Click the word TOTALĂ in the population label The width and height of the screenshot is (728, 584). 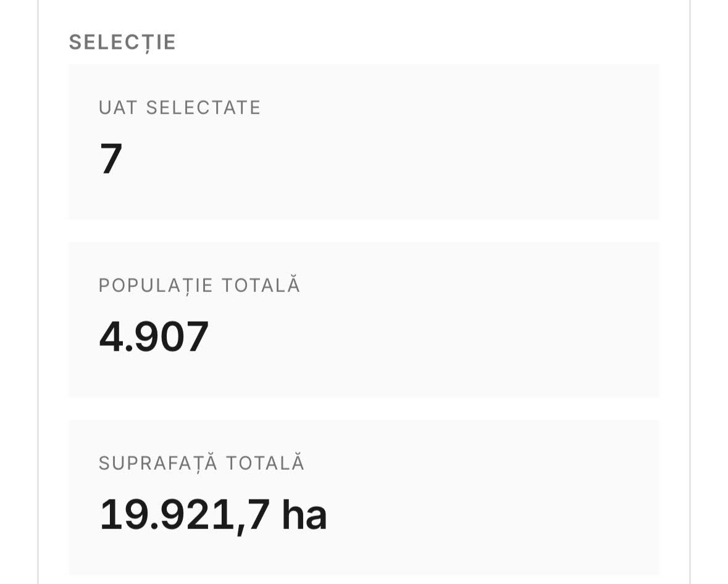tap(261, 286)
